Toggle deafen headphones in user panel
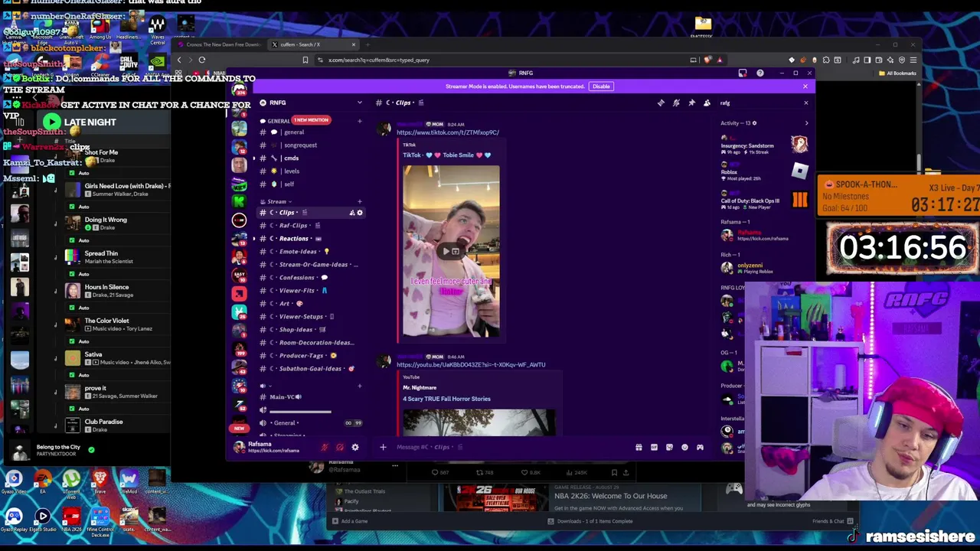The image size is (980, 551). (x=340, y=448)
